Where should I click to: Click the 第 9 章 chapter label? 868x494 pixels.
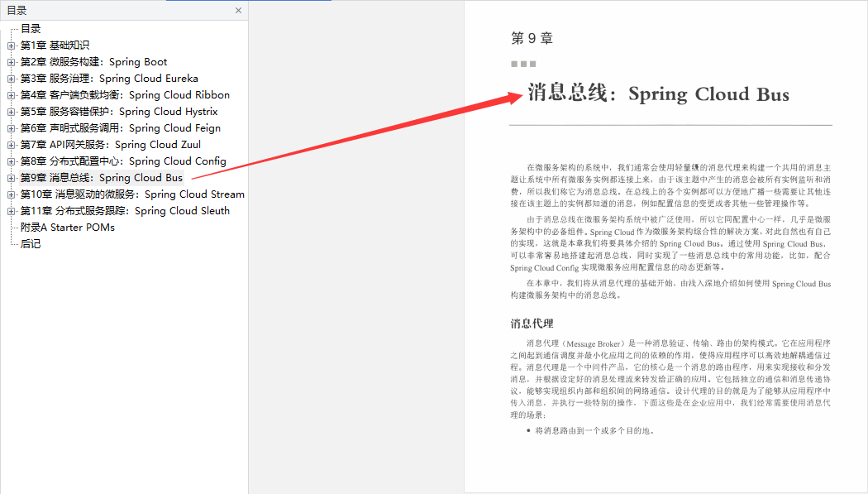point(532,38)
